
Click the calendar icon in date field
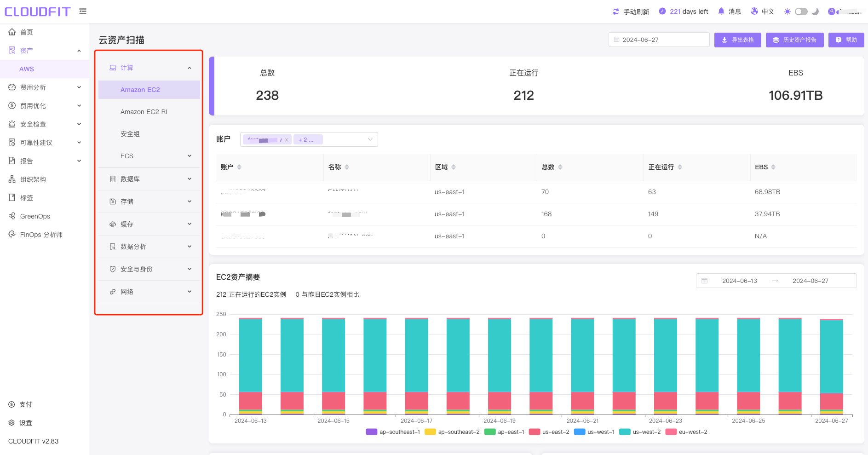pos(616,40)
